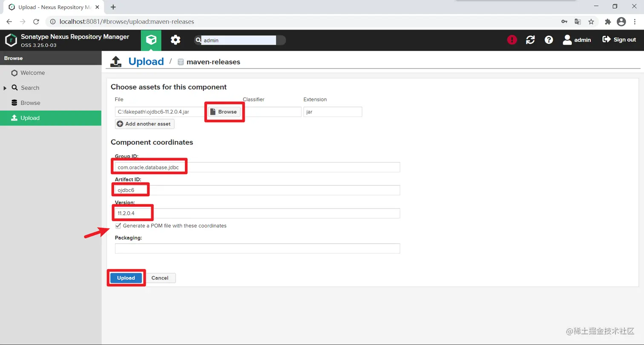644x345 pixels.
Task: Click the Nexus Repository Manager logo
Action: point(11,40)
